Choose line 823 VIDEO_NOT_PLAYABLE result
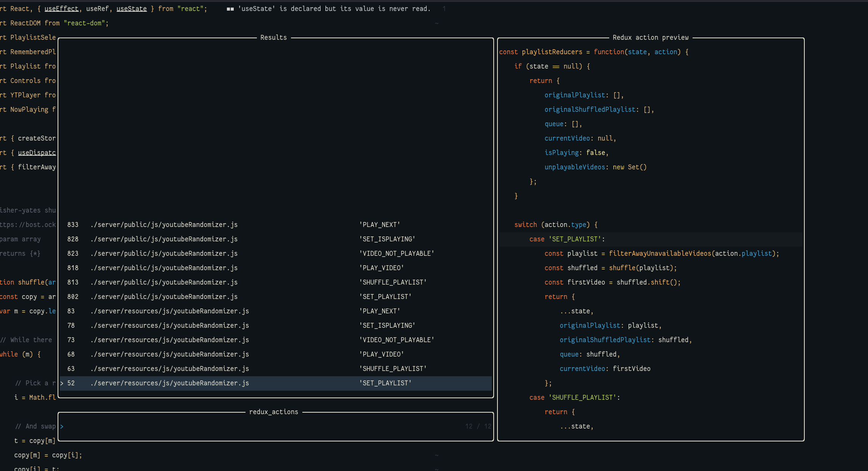Viewport: 868px width, 471px height. (x=164, y=253)
